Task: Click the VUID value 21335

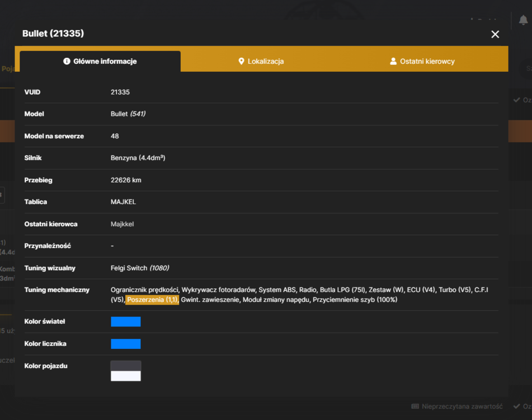Action: pos(120,92)
